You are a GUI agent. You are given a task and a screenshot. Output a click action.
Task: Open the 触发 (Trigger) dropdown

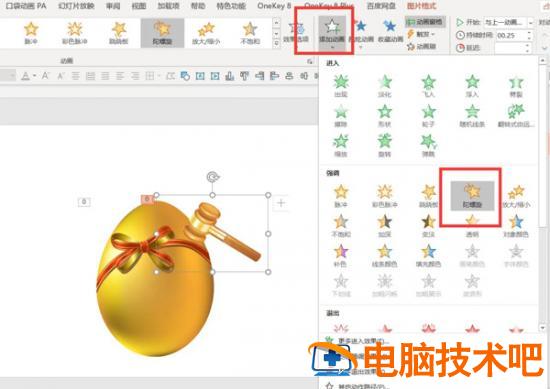point(421,34)
